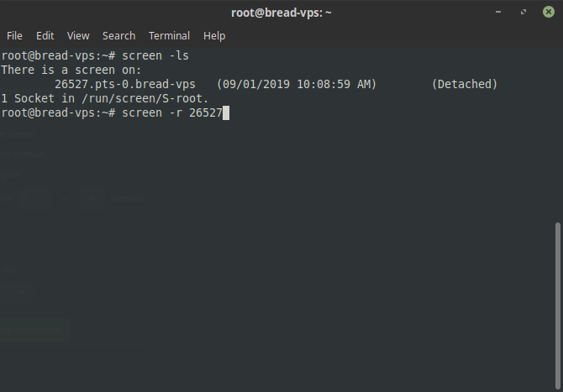Click the block text cursor after 26527
The image size is (563, 392).
[x=226, y=113]
